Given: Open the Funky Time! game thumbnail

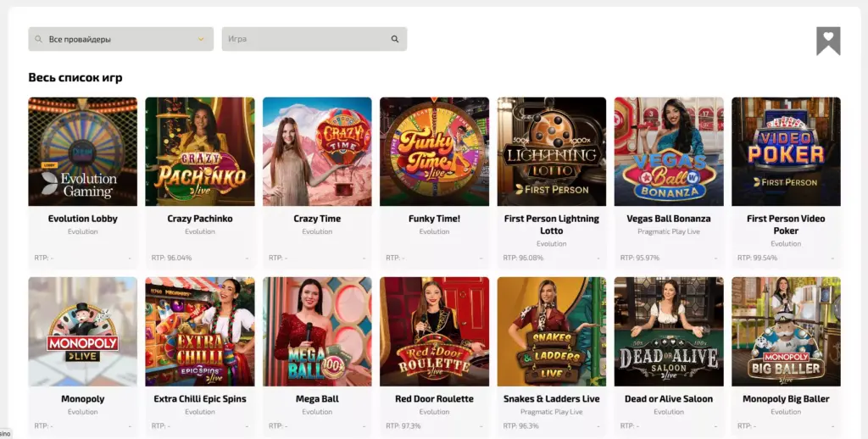Looking at the screenshot, I should (434, 152).
